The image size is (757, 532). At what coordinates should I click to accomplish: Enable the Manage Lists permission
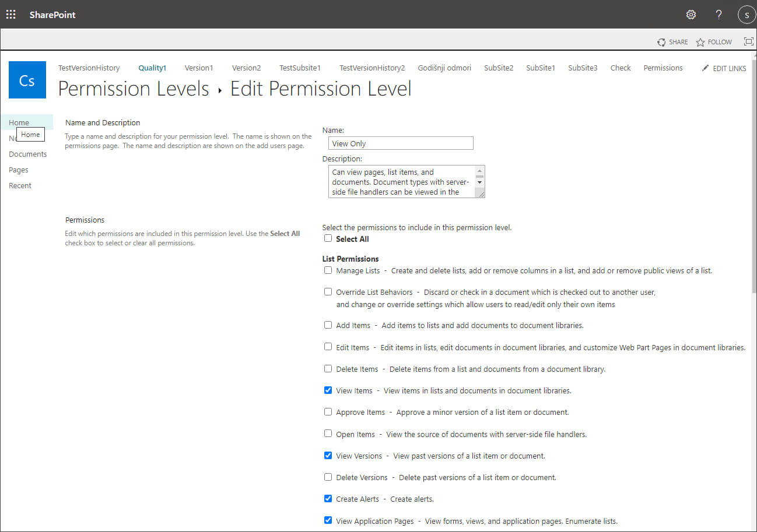coord(328,270)
